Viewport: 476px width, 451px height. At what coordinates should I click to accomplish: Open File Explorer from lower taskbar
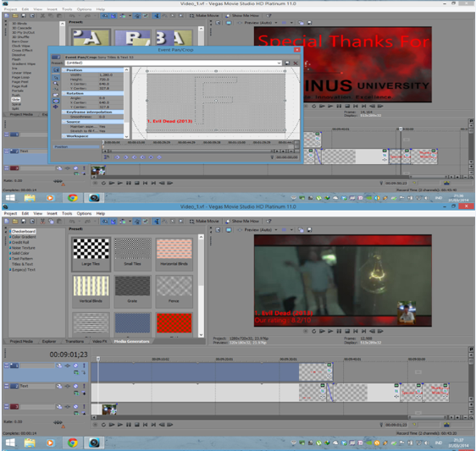30,443
